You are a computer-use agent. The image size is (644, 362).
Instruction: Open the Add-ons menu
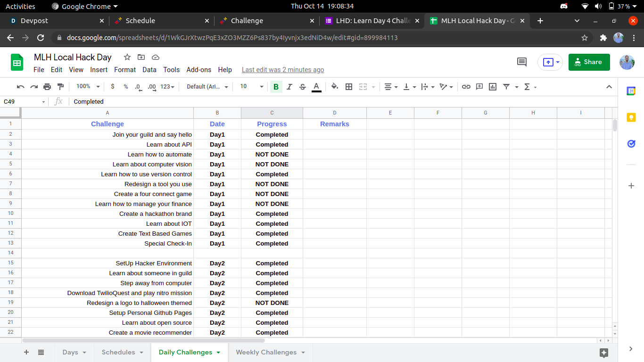[199, 70]
